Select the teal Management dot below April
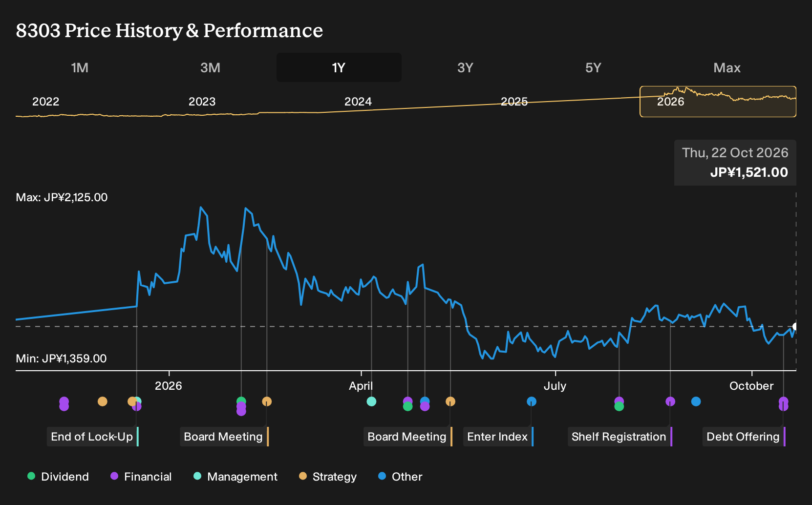This screenshot has width=812, height=505. pos(371,401)
